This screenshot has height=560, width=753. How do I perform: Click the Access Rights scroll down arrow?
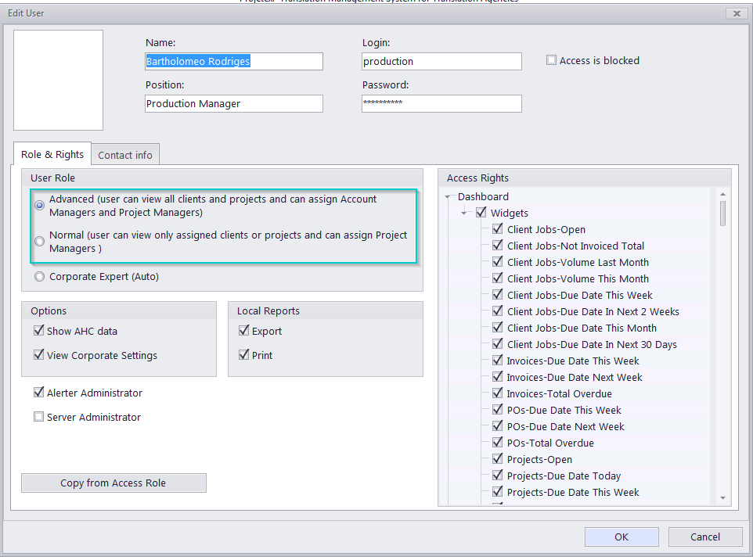[722, 498]
